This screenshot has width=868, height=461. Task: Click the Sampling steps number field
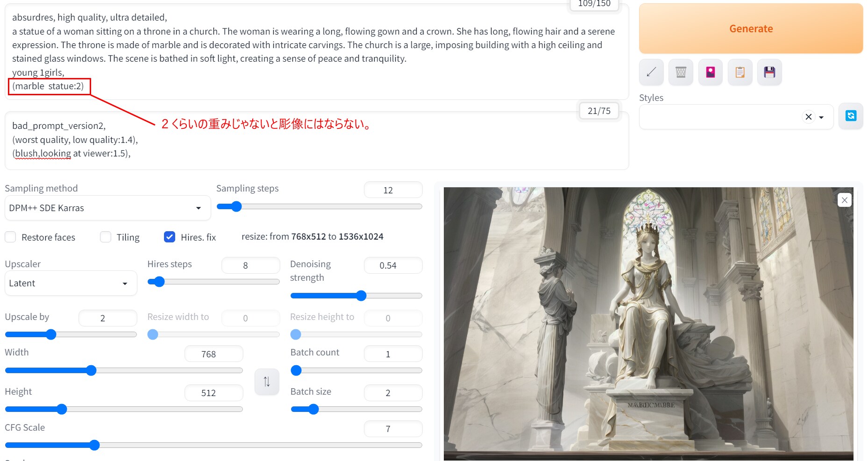pos(392,190)
